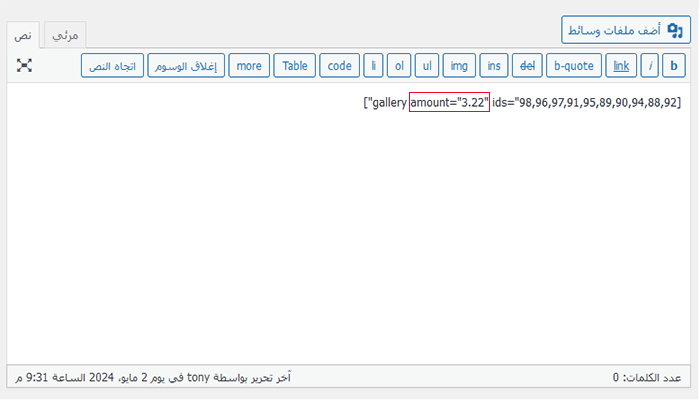Image resolution: width=700 pixels, height=400 pixels.
Task: Insert unordered list with ul button
Action: 427,66
